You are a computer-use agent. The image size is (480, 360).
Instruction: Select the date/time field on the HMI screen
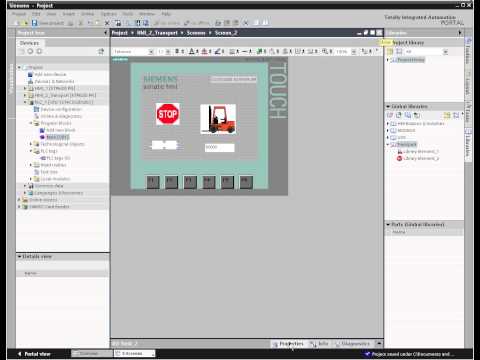pos(233,79)
